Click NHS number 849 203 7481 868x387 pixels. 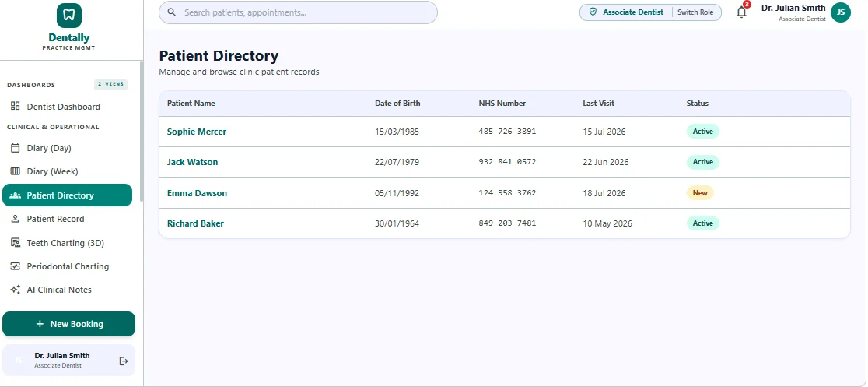507,223
